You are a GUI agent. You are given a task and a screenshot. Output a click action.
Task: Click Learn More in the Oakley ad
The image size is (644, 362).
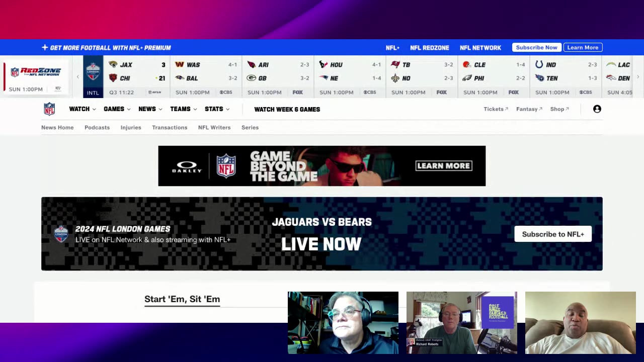[444, 166]
